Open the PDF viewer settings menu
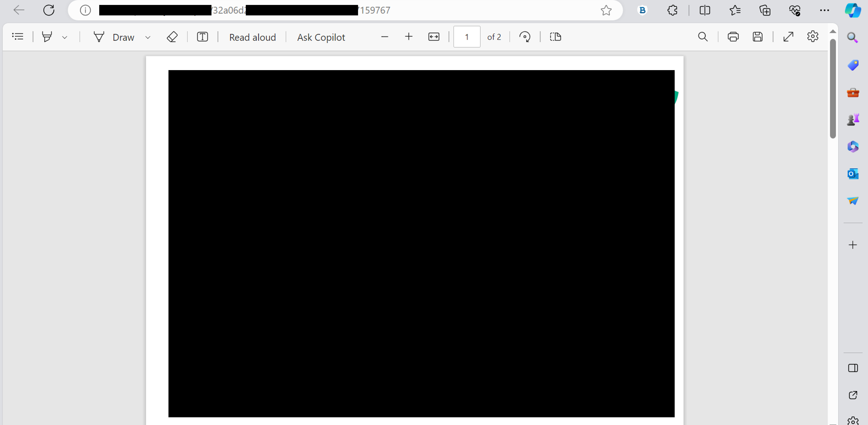This screenshot has height=425, width=868. (812, 36)
